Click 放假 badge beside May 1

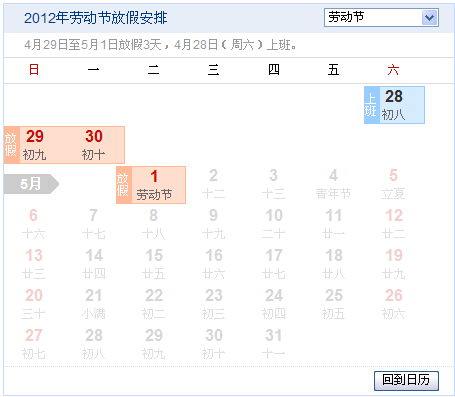pyautogui.click(x=124, y=185)
